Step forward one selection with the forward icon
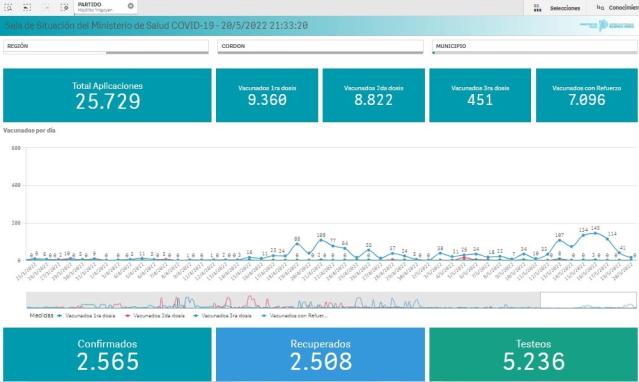Viewport: 639px width, 382px height. [46, 7]
